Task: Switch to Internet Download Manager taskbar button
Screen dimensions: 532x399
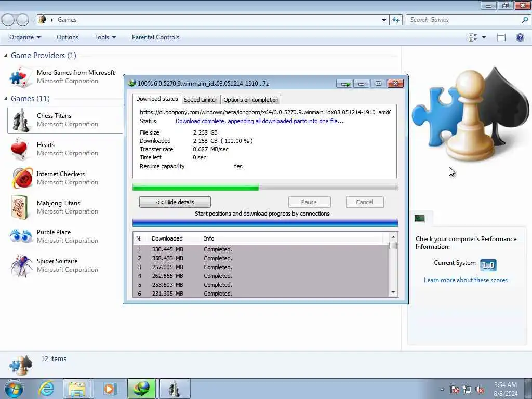Action: point(141,389)
